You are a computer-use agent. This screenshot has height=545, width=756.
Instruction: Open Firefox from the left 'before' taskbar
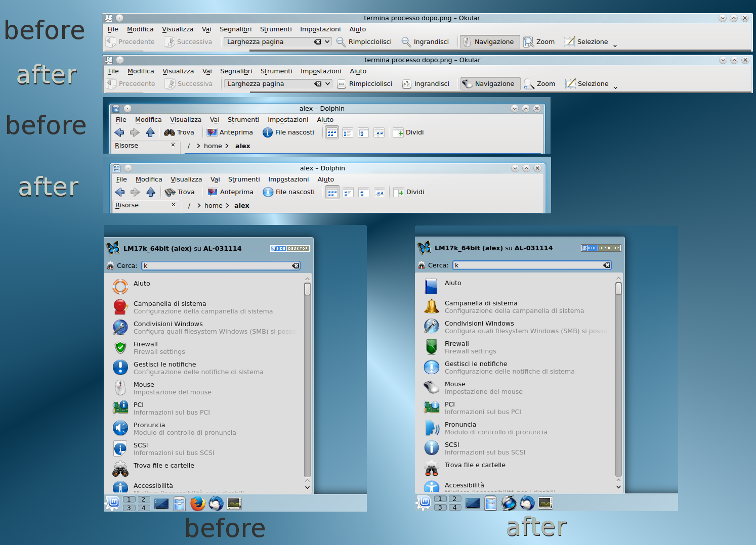pos(198,504)
